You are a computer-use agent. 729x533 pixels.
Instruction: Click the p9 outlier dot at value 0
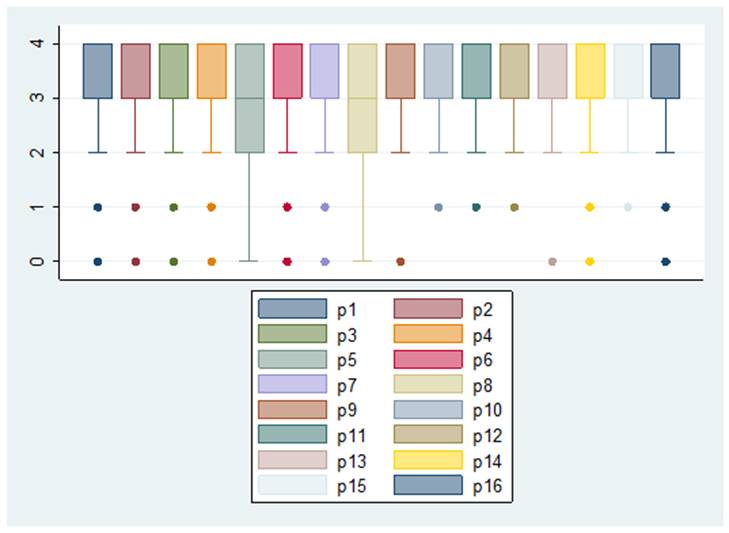[x=400, y=261]
